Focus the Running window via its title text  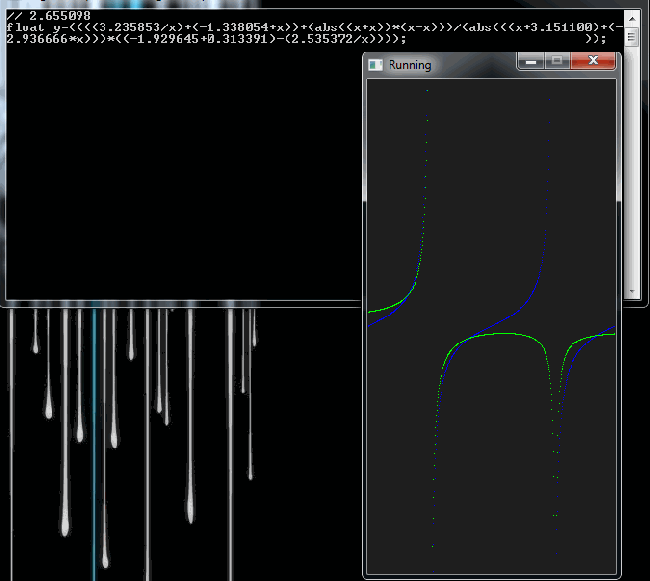pyautogui.click(x=410, y=65)
